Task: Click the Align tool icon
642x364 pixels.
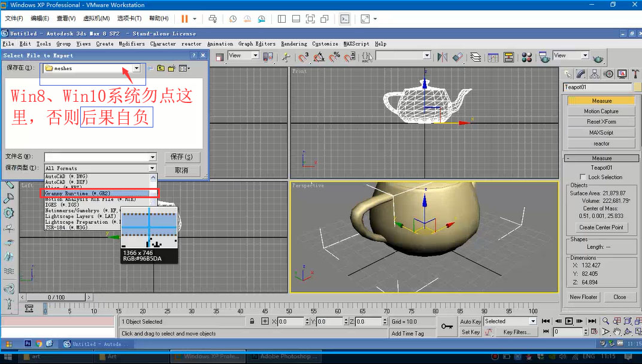Action: tap(458, 57)
